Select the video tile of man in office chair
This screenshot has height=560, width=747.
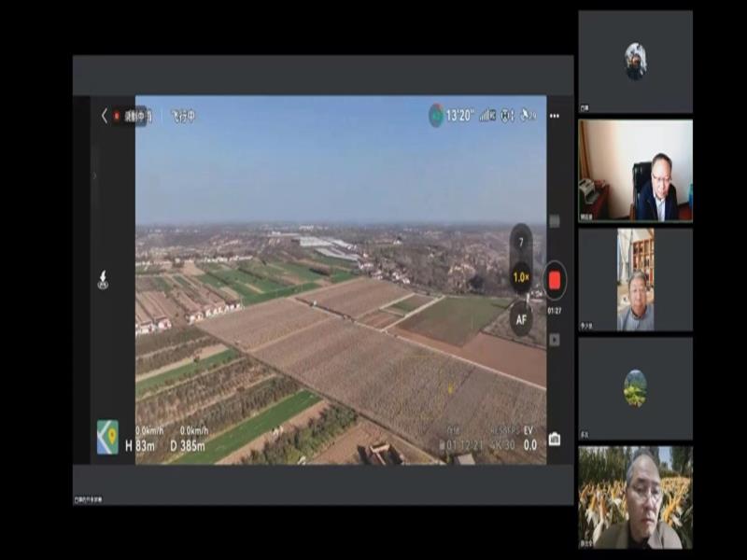pos(636,171)
